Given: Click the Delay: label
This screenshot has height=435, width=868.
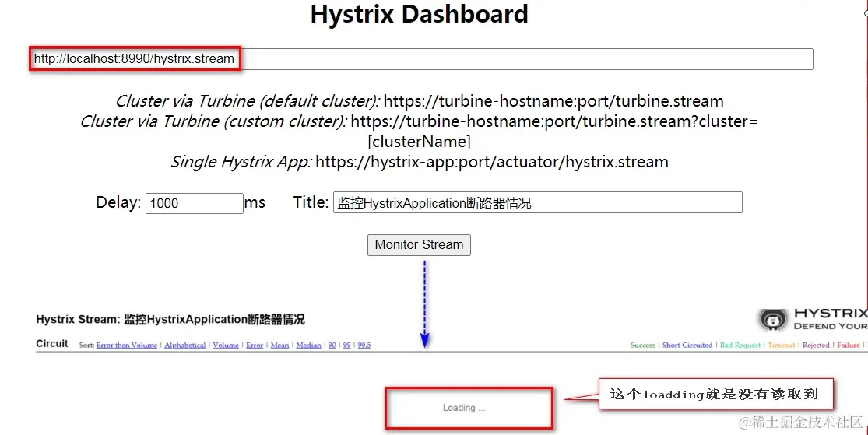Looking at the screenshot, I should (x=118, y=202).
